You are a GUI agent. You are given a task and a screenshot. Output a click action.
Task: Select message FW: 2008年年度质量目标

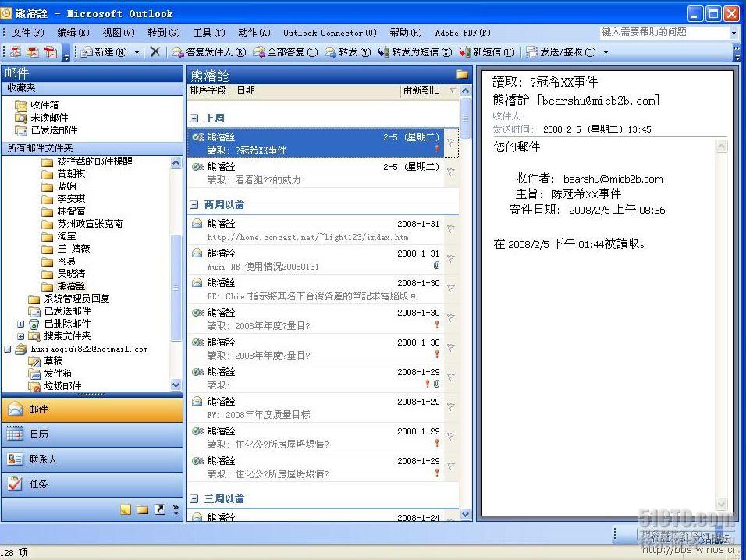(316, 408)
